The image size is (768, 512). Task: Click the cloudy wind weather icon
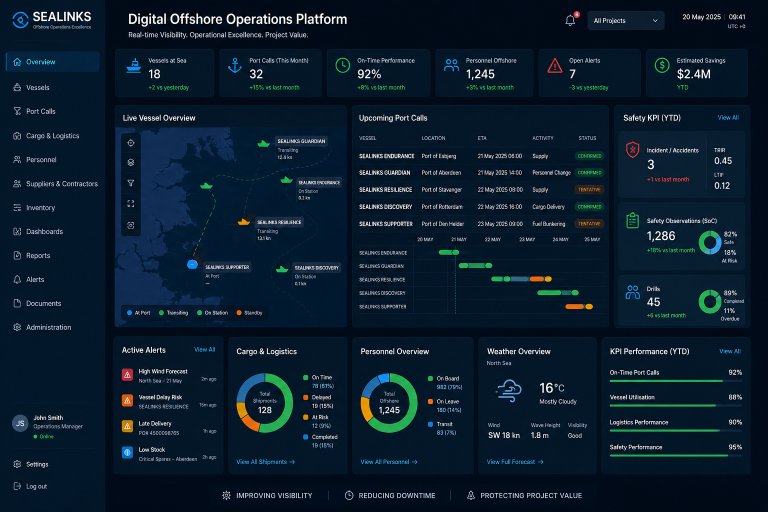[509, 390]
